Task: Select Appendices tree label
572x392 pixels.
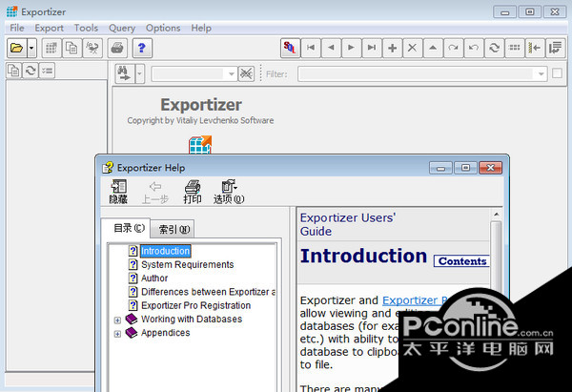Action: click(x=165, y=333)
